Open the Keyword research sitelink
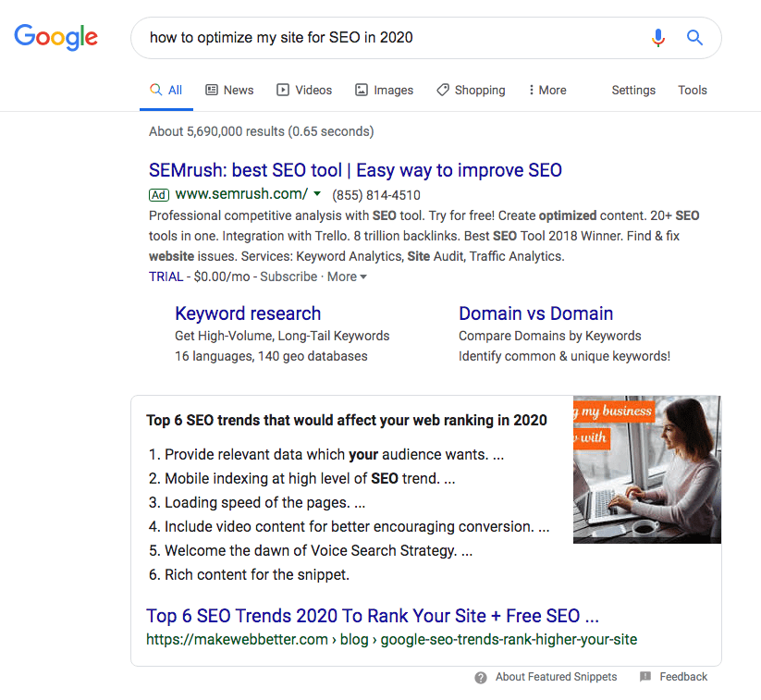 coord(248,313)
